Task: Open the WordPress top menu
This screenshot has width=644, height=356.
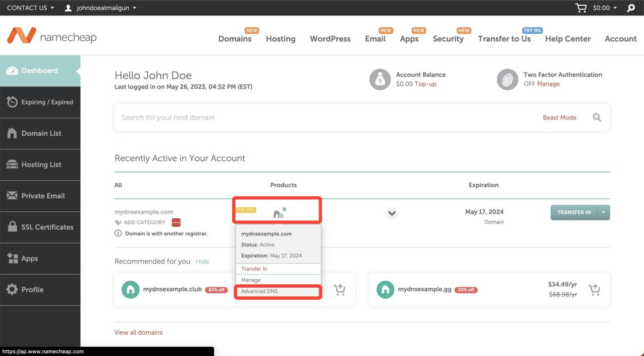Action: click(x=330, y=38)
